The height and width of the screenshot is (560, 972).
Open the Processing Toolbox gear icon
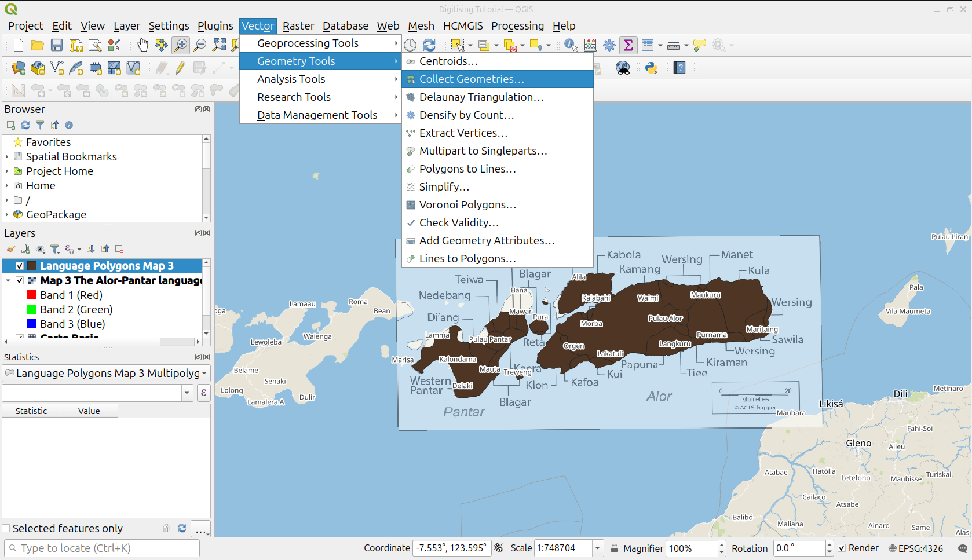pos(609,45)
